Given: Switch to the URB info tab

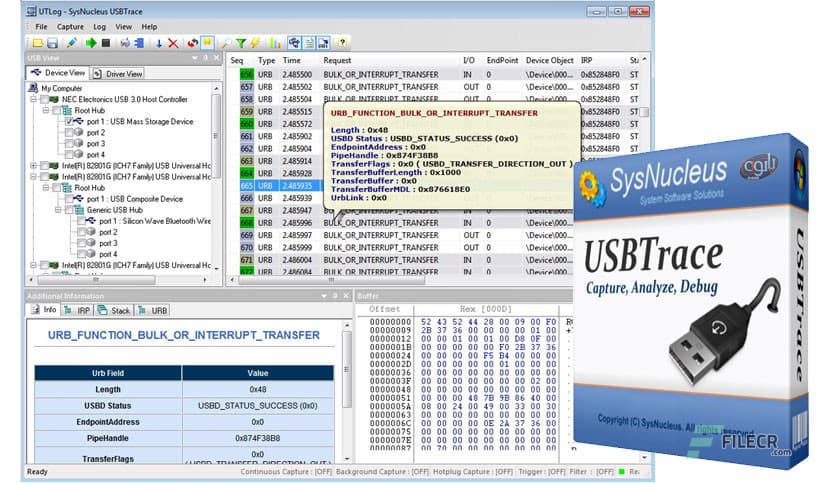Looking at the screenshot, I should coord(153,310).
